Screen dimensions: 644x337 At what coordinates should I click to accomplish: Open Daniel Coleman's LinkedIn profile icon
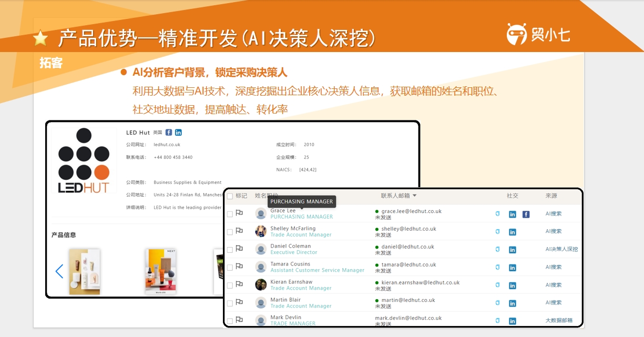[x=513, y=250]
